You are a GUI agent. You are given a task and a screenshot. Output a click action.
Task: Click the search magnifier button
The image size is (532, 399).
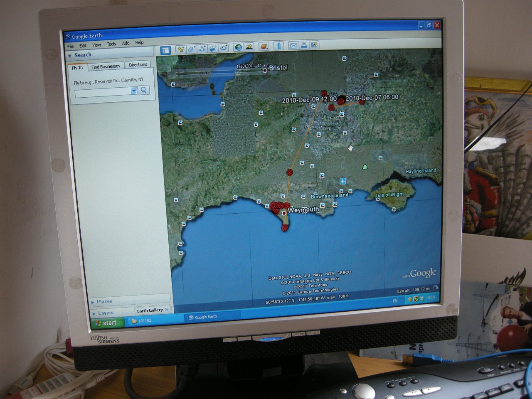coord(143,90)
